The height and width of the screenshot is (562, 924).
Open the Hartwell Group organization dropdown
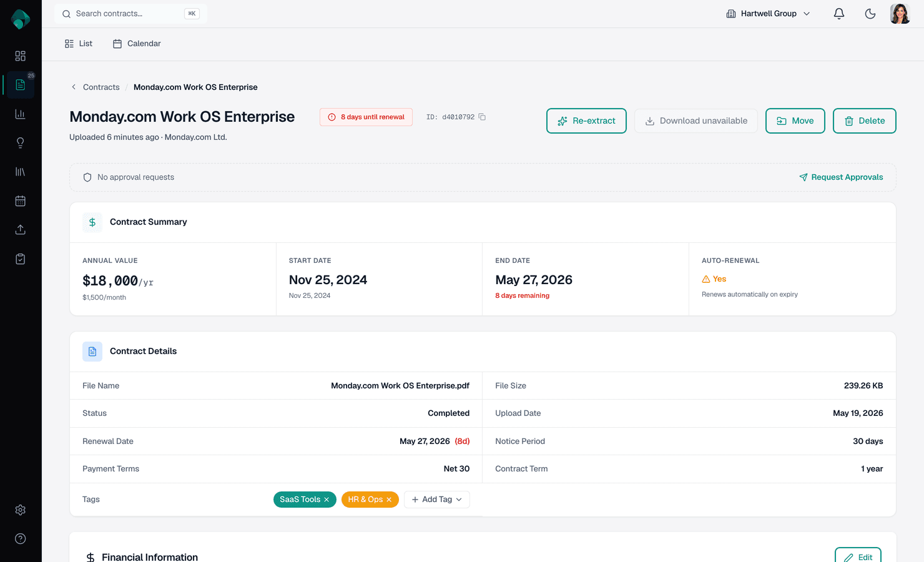(x=769, y=14)
